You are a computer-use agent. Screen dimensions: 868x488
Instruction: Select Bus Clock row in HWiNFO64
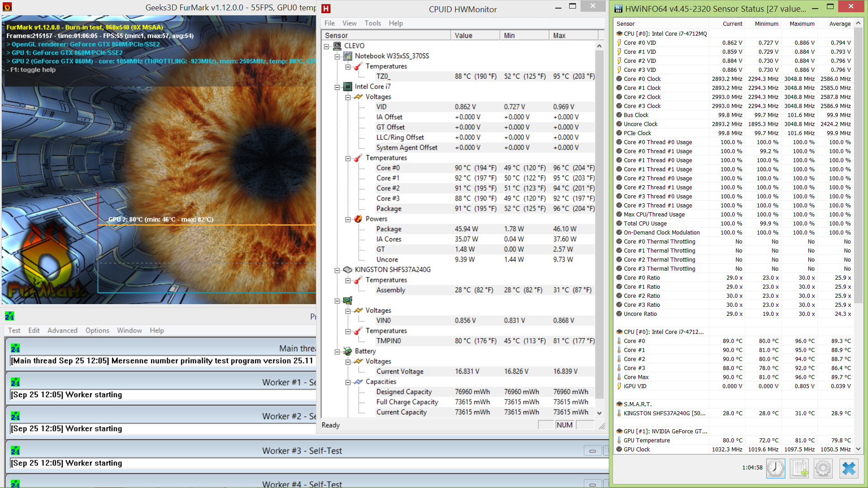point(734,115)
